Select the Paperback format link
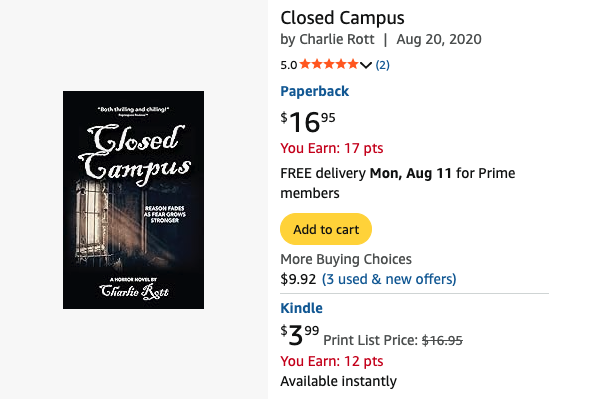The image size is (589, 399). pyautogui.click(x=314, y=91)
